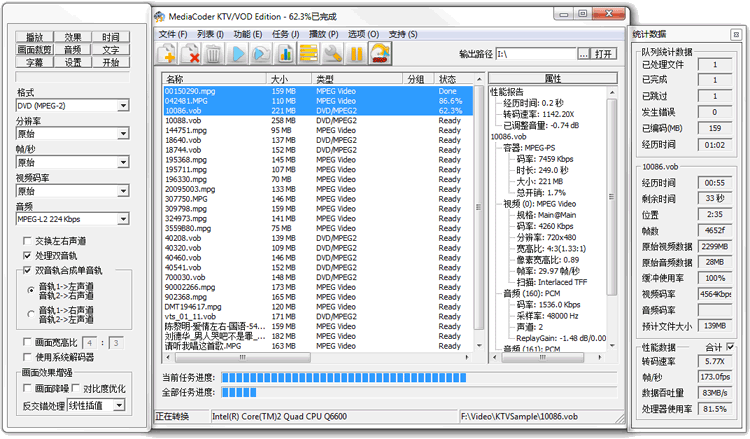Switch to the 字幕 tab
Screen dimensions: 750x439
[x=34, y=62]
